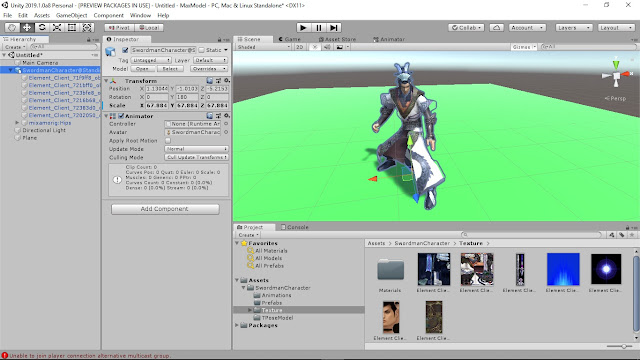Open the Tag dropdown
The height and width of the screenshot is (360, 640).
pos(151,60)
